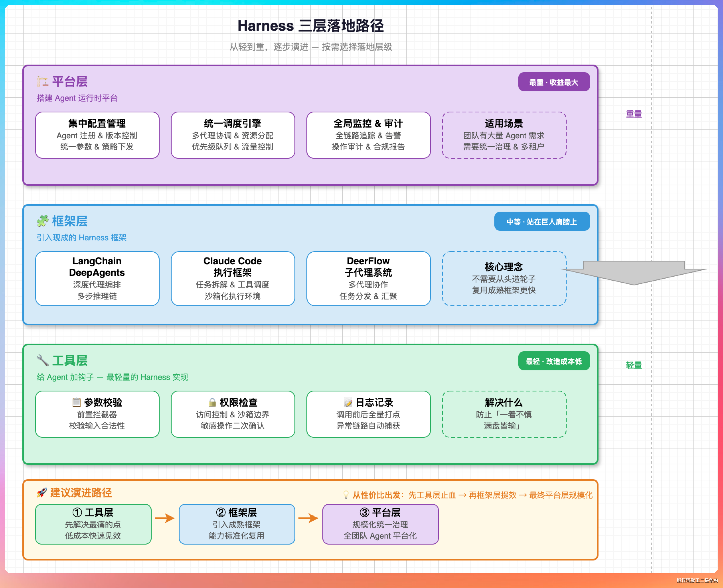Select the LangChain DeepAgents card
The image size is (723, 588).
(97, 278)
